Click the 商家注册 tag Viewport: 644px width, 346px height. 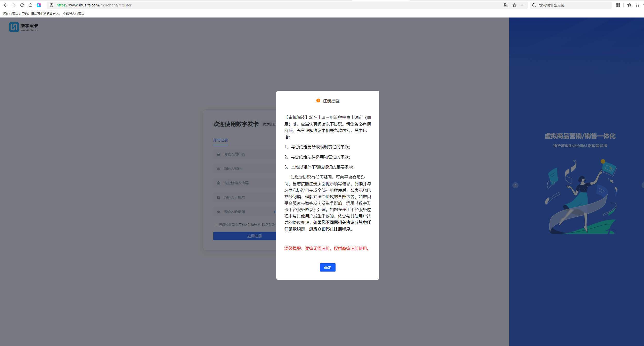click(x=269, y=124)
